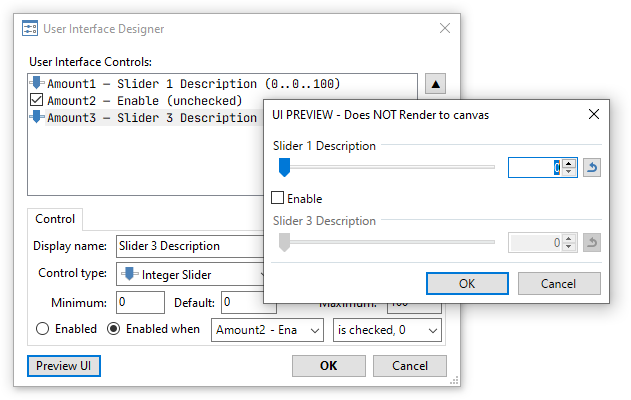
Task: Expand the Amount2 - Ena dropdown
Action: 267,329
